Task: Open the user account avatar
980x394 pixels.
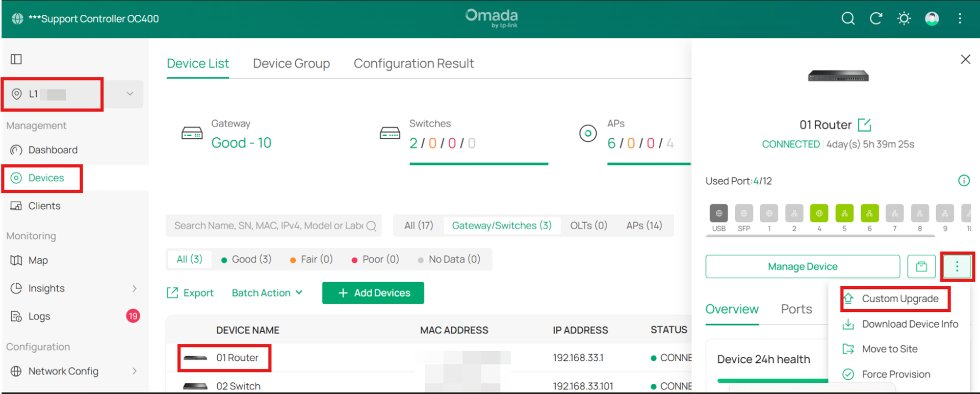Action: click(932, 19)
